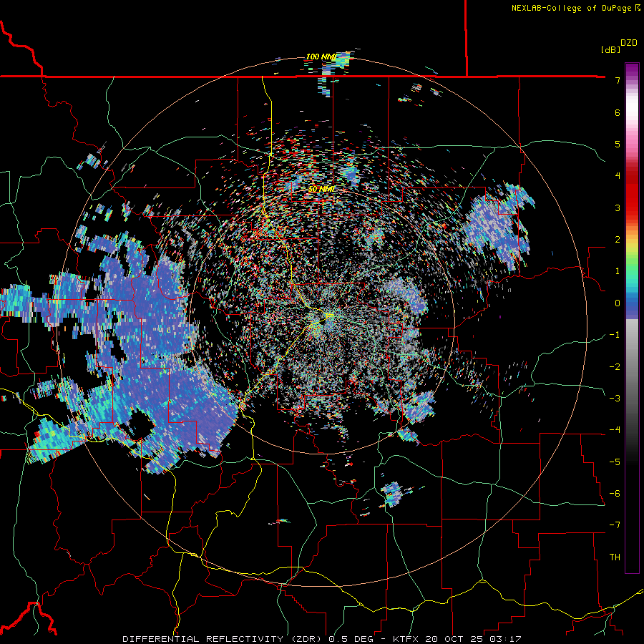
Task: Click the -5 value on the color scale
Action: 615,462
